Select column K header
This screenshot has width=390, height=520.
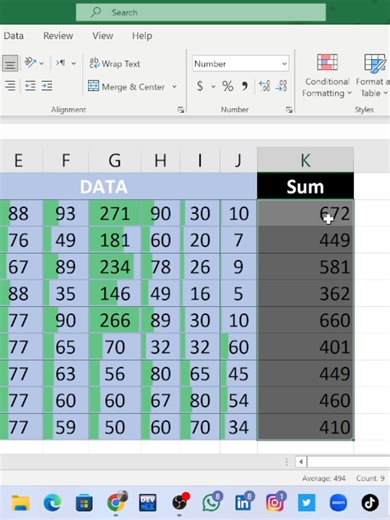pyautogui.click(x=305, y=160)
